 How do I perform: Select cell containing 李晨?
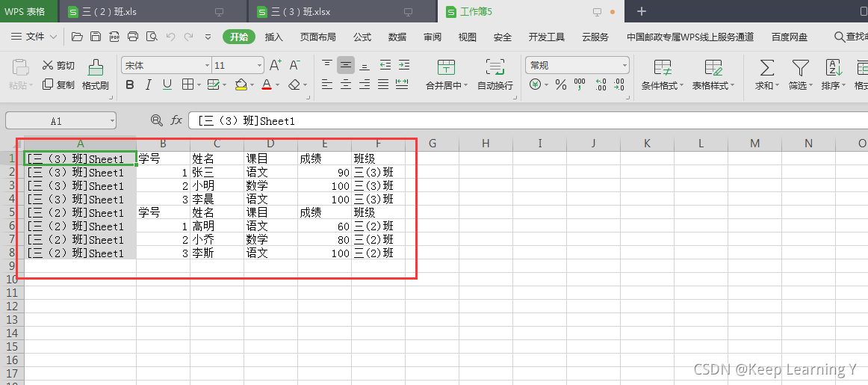coord(217,200)
